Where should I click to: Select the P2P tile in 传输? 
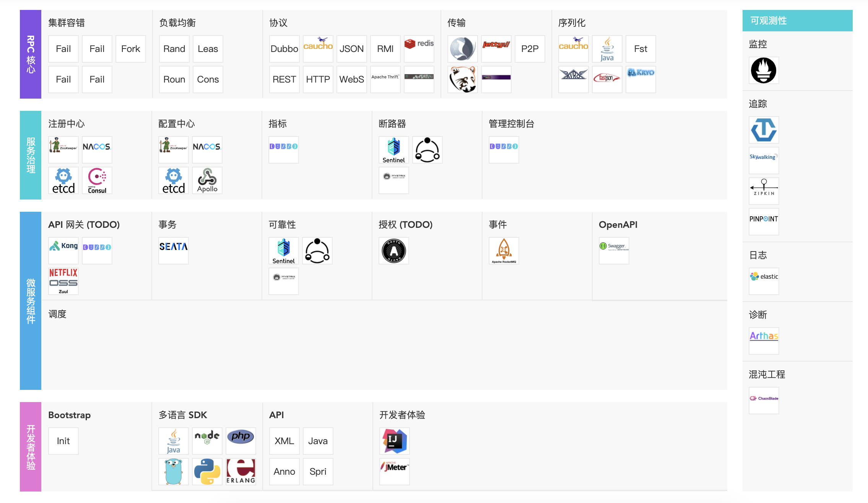coord(530,49)
